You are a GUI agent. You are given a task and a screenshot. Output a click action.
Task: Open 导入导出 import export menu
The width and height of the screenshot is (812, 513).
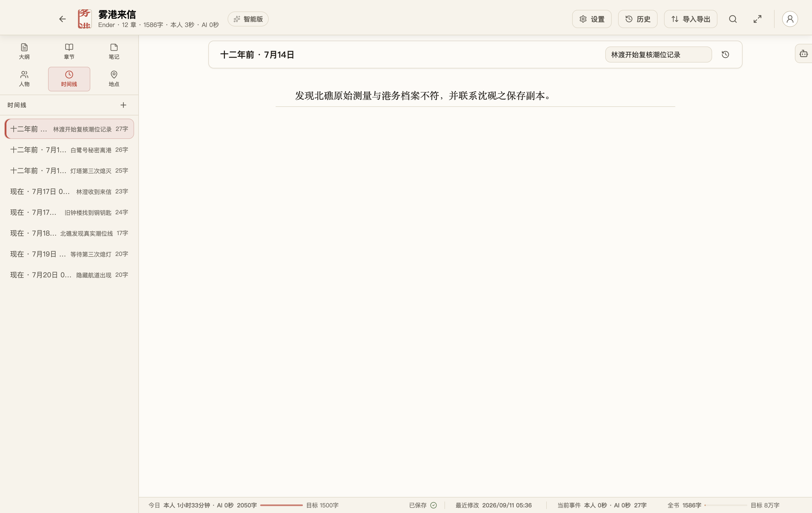[690, 19]
